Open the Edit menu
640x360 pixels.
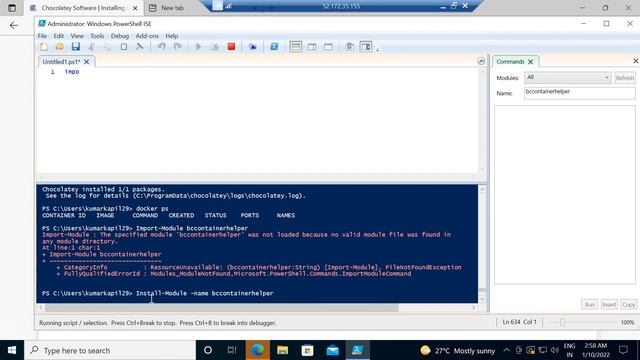pos(59,36)
